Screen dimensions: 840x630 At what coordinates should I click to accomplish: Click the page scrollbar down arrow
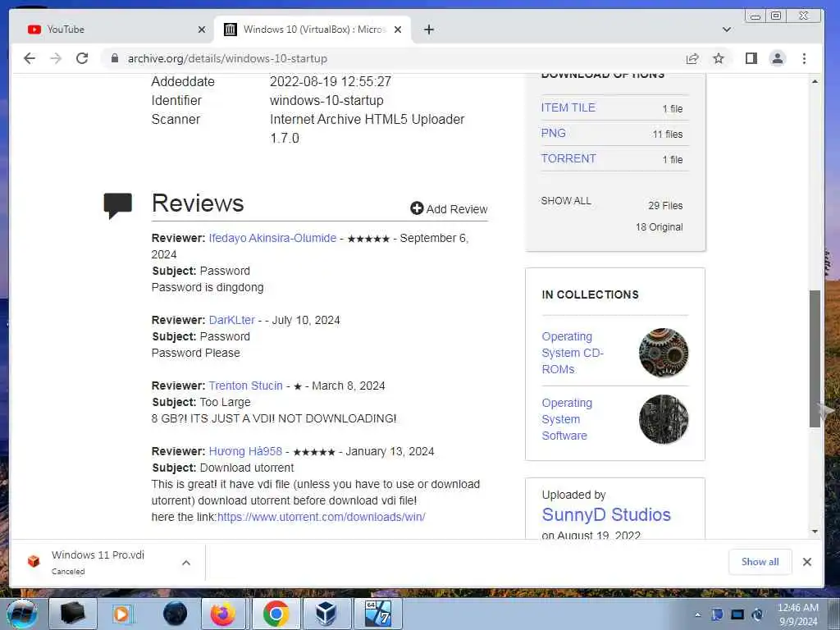pyautogui.click(x=815, y=532)
